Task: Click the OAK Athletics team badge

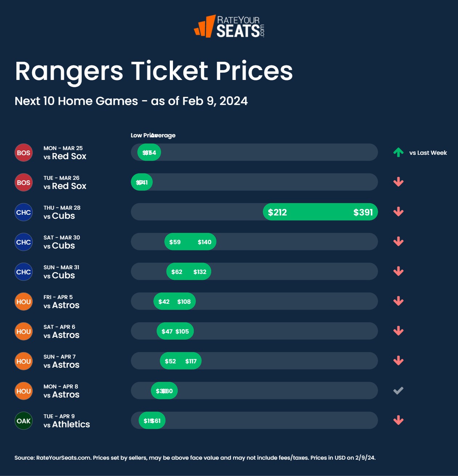Action: pyautogui.click(x=24, y=421)
